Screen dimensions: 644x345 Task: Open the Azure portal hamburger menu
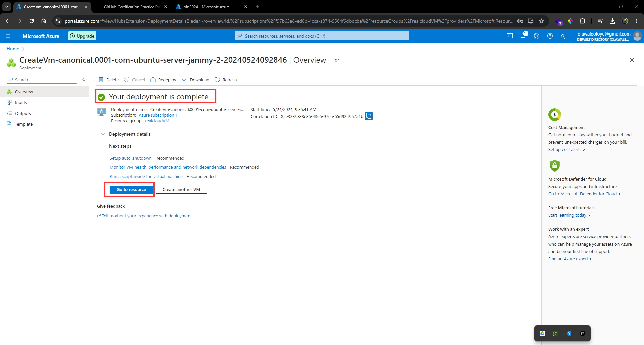point(8,36)
